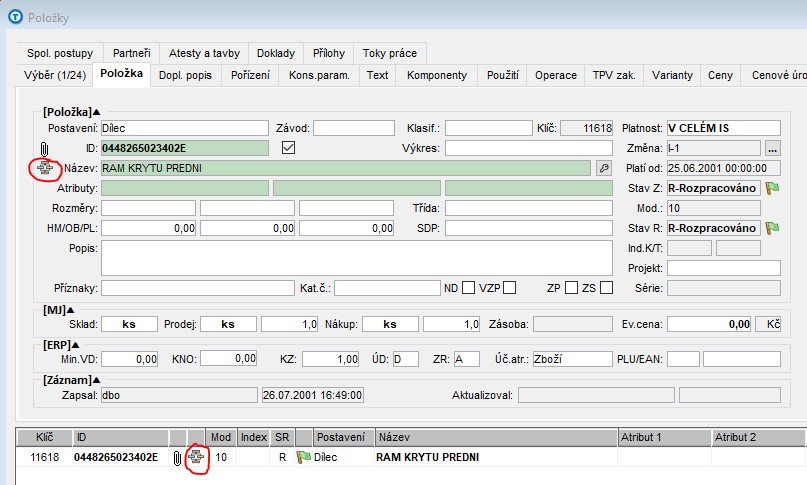Open the Operace tab
The image size is (807, 485).
pyautogui.click(x=556, y=75)
